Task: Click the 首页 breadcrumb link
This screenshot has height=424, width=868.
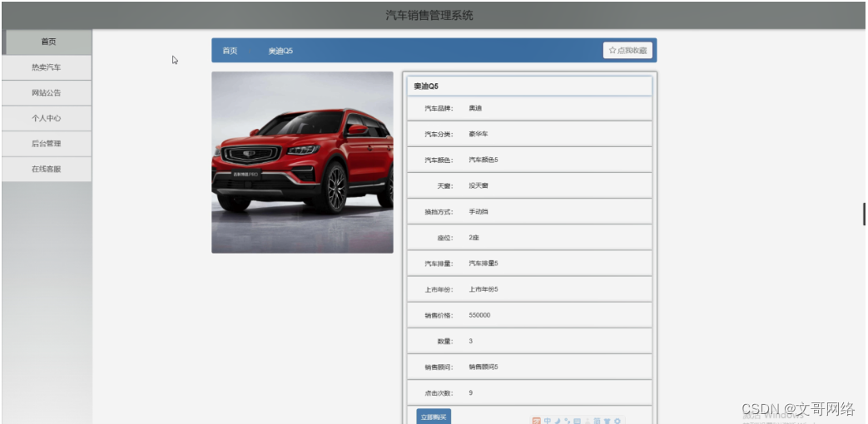Action: point(230,51)
